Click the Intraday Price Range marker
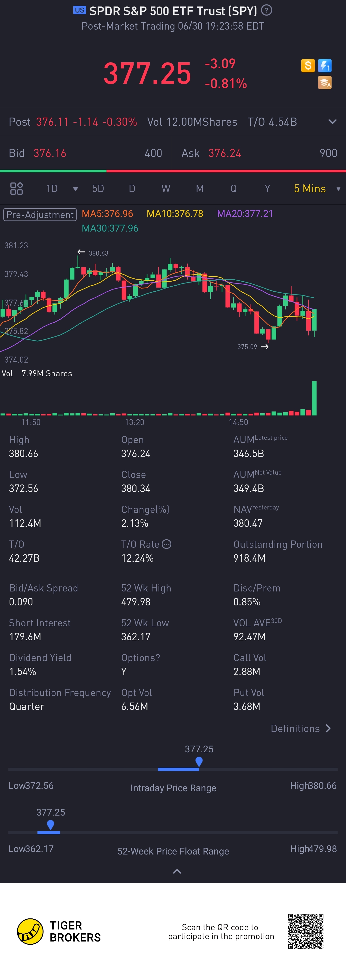Screen dimensions: 346x980 (199, 761)
